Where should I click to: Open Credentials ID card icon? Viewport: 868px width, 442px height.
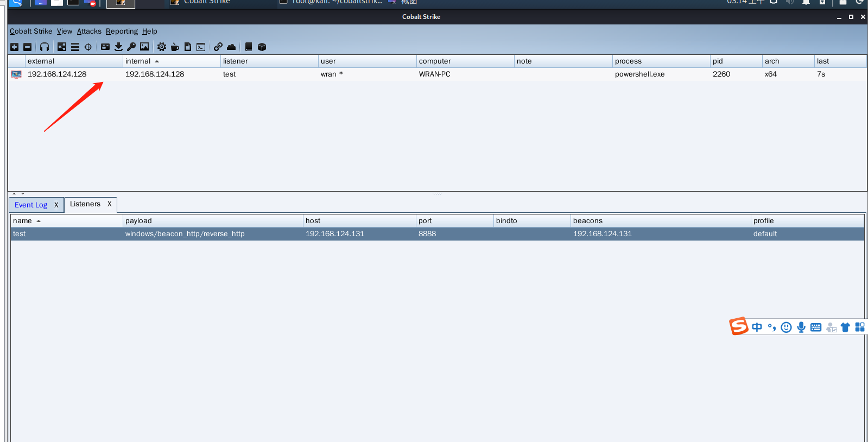pos(105,47)
